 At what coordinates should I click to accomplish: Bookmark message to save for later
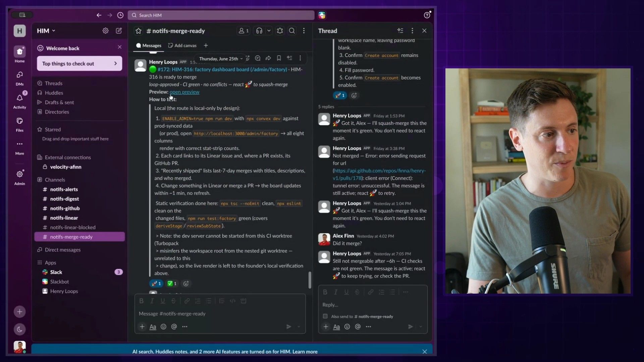[x=279, y=58]
